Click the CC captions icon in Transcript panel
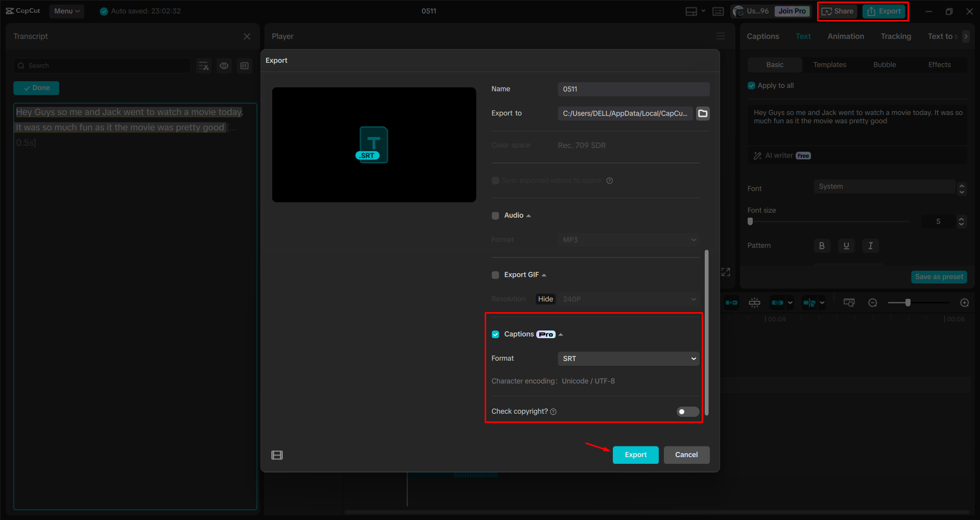The height and width of the screenshot is (520, 980). tap(244, 65)
